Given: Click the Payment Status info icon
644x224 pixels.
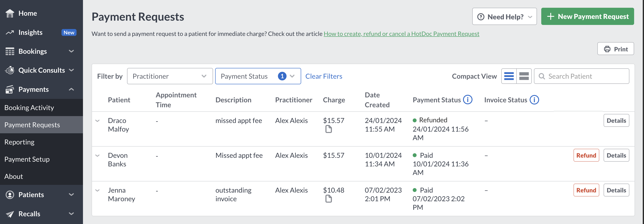Looking at the screenshot, I should click(x=468, y=100).
